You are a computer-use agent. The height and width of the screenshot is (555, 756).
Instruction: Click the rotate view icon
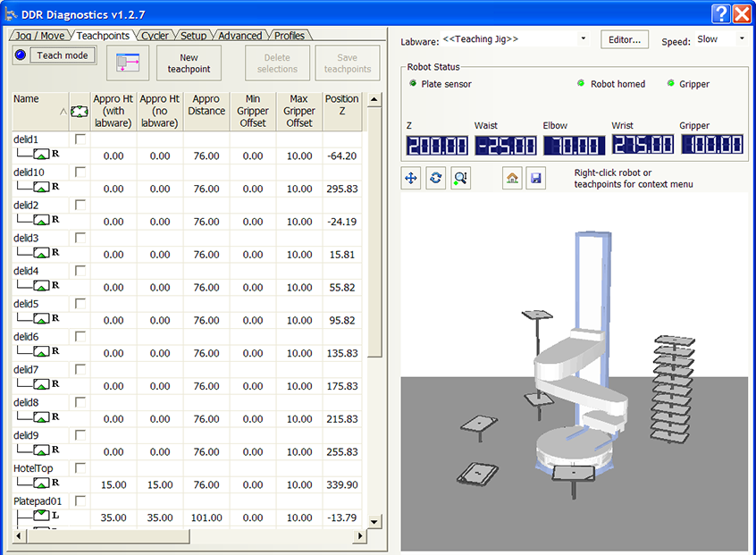[435, 178]
